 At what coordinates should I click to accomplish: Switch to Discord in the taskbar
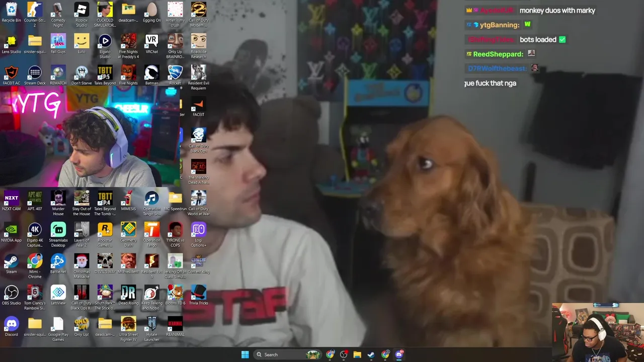(x=399, y=354)
